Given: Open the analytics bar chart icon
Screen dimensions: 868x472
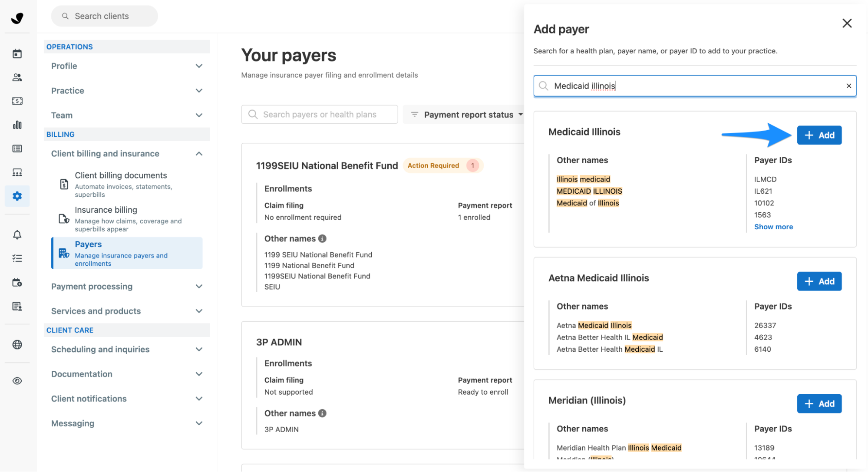Looking at the screenshot, I should coord(17,125).
